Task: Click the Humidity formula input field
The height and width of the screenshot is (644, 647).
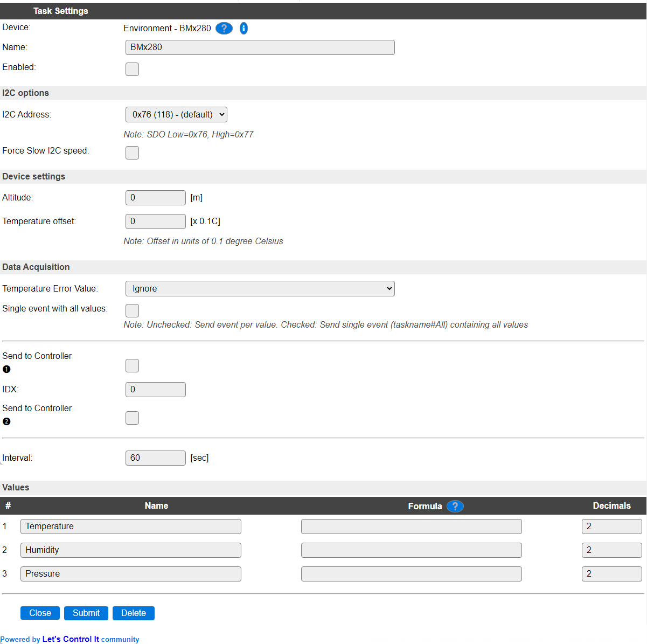Action: [x=412, y=550]
